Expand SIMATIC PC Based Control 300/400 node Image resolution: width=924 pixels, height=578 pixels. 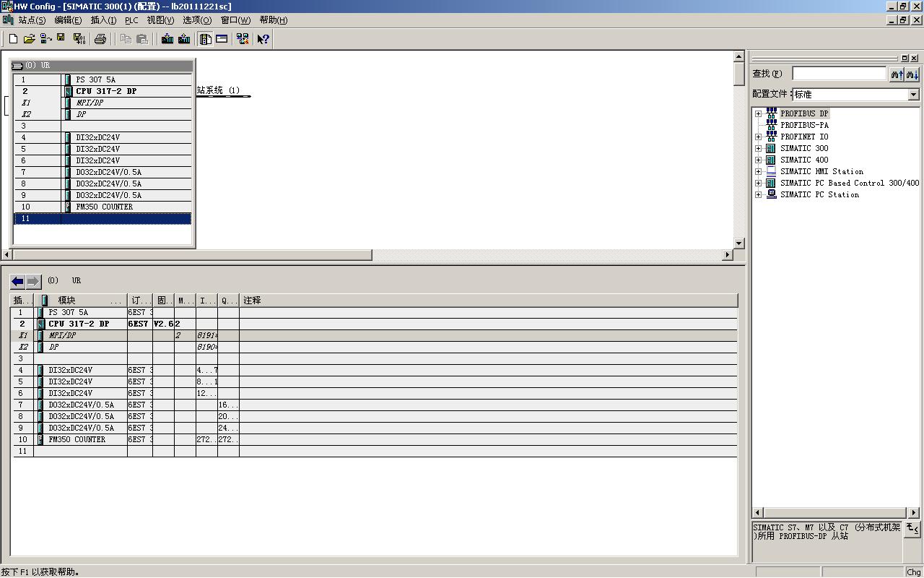pos(758,183)
